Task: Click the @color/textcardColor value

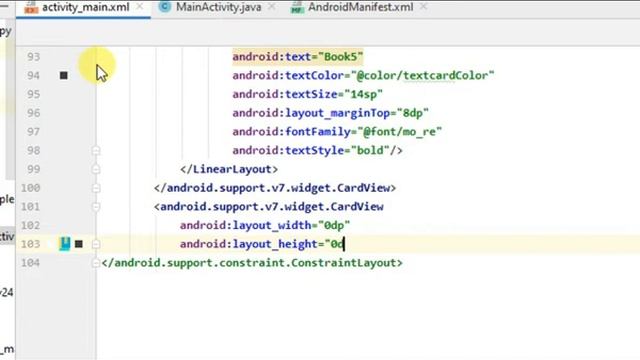Action: [x=422, y=76]
